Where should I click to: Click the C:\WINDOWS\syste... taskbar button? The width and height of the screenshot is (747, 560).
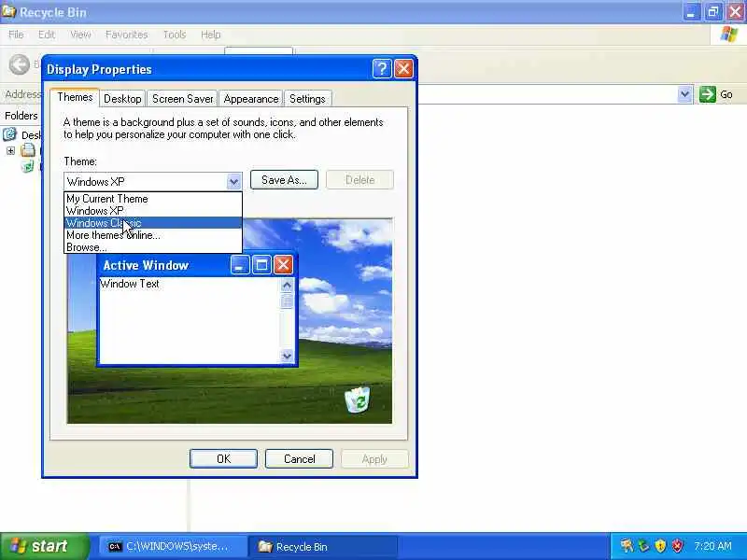pos(173,547)
